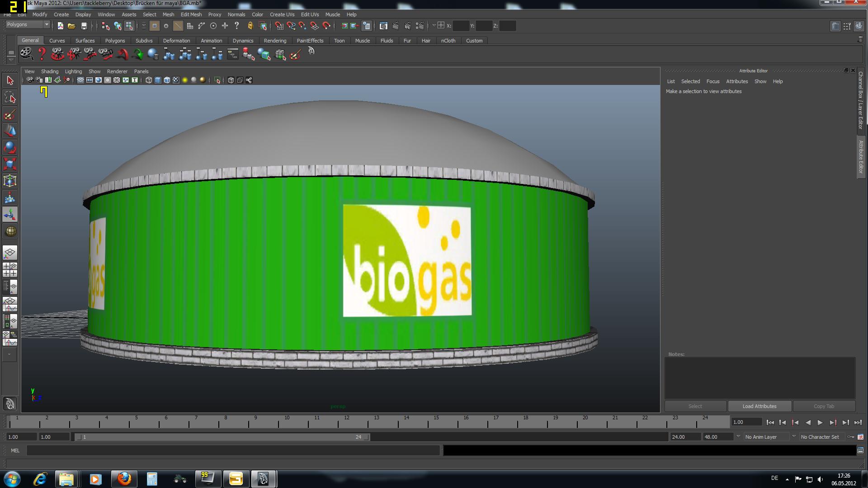Open the anim layer dropdown arrow

738,436
